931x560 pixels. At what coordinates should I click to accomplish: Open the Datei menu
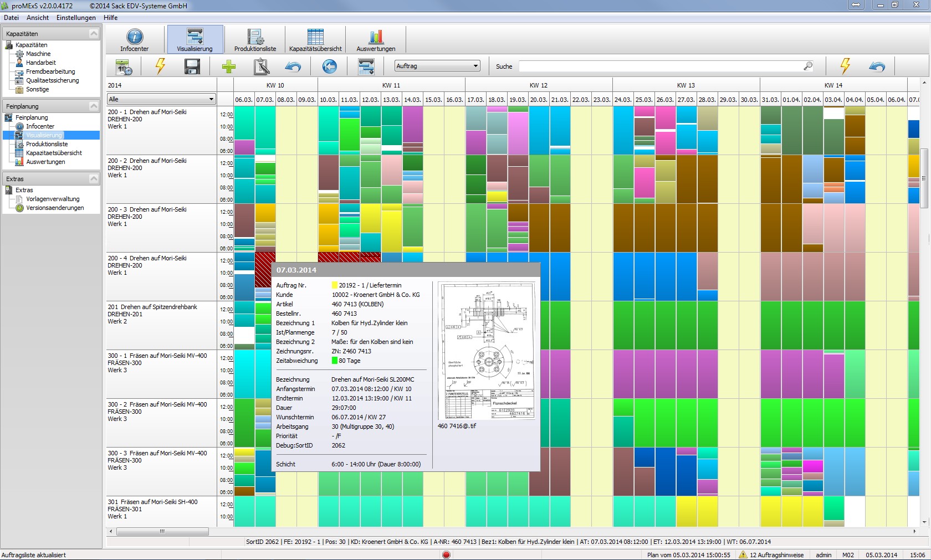click(x=11, y=18)
